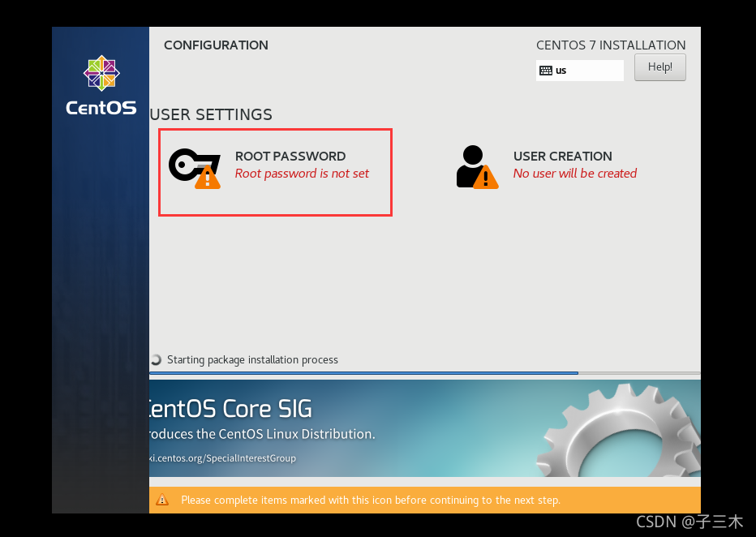Click 'roduces the CentOS Linux Distribution' text
The height and width of the screenshot is (537, 756).
click(x=262, y=434)
